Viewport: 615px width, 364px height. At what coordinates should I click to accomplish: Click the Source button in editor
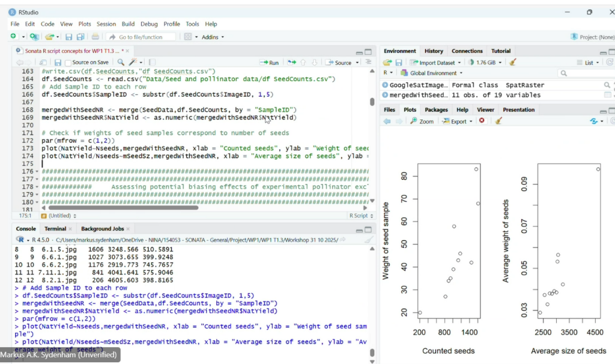click(x=339, y=62)
